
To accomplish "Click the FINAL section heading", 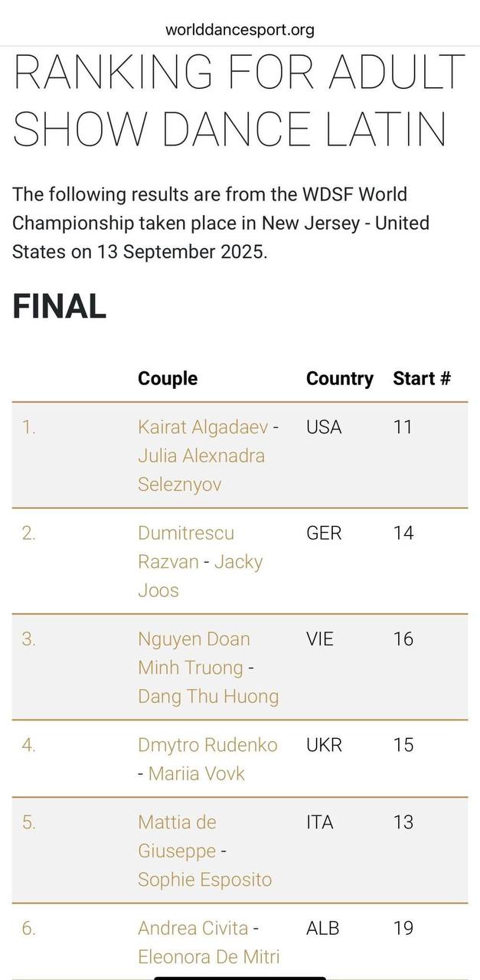I will point(59,306).
